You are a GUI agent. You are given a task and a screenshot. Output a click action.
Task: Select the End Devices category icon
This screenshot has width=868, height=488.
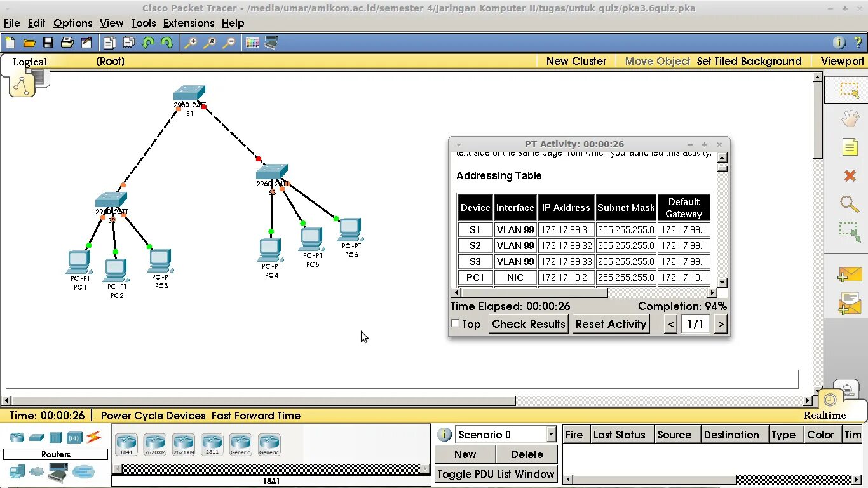(17, 471)
